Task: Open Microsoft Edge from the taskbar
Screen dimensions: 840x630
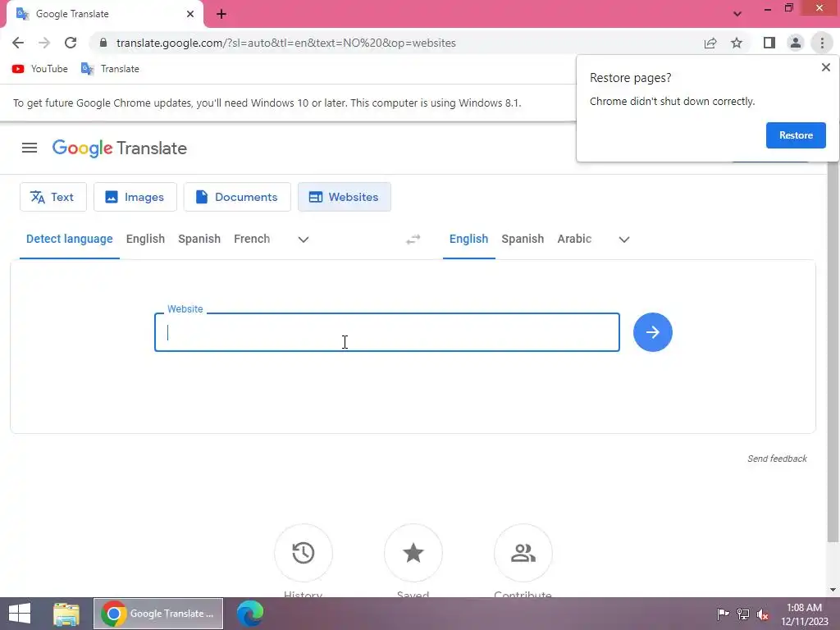Action: 249,614
